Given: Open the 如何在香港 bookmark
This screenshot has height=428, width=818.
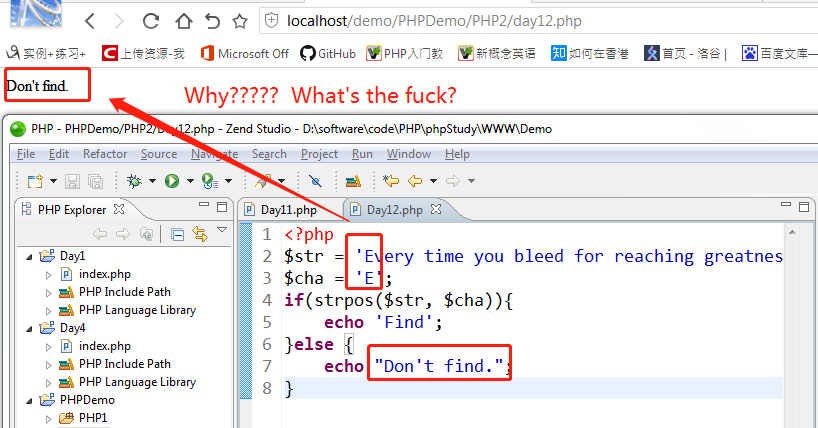Looking at the screenshot, I should (x=590, y=53).
